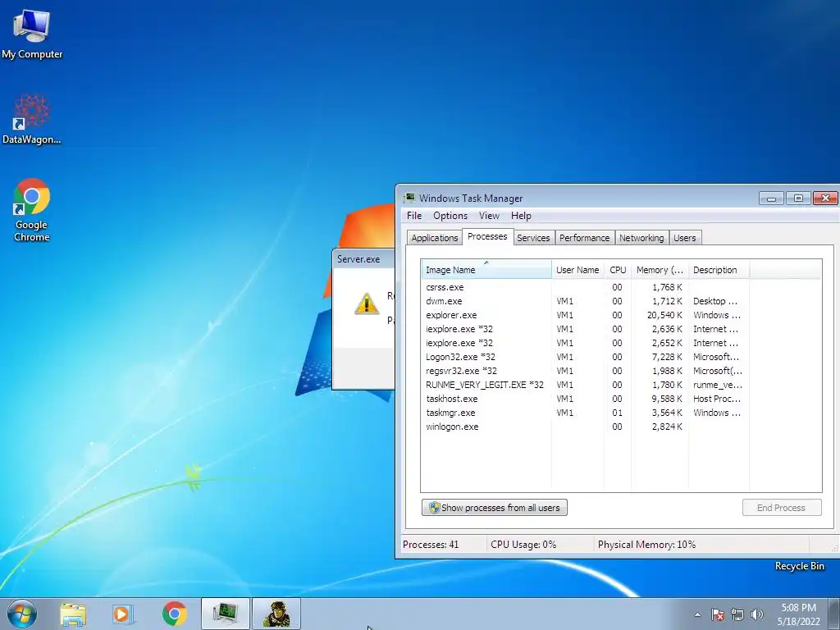Switch to the Applications tab
The width and height of the screenshot is (840, 630).
click(435, 238)
